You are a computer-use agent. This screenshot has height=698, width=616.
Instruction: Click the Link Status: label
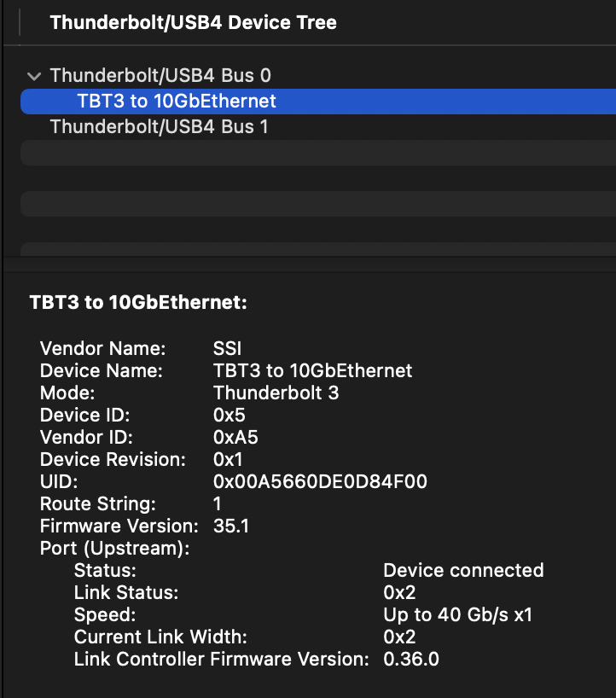[x=126, y=592]
